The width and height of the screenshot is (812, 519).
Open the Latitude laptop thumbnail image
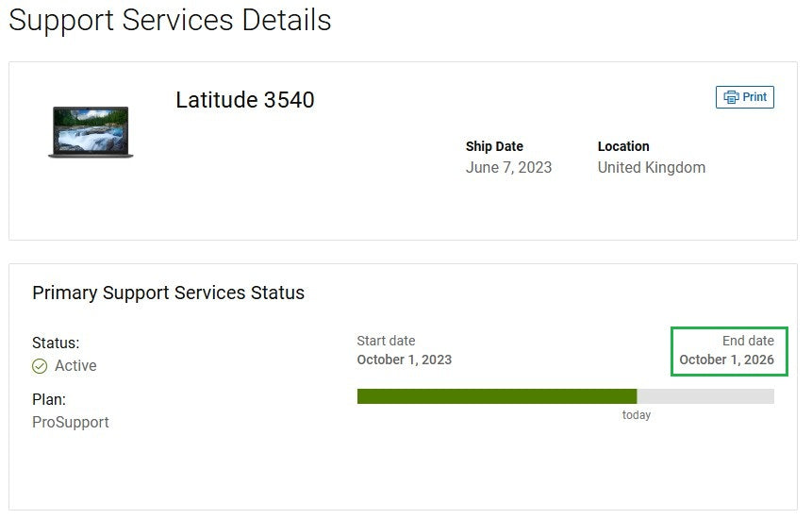click(91, 132)
